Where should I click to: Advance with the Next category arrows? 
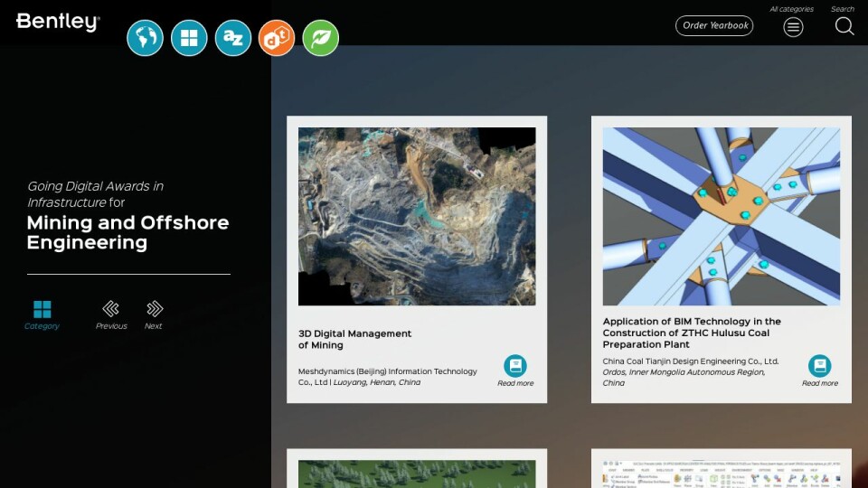[154, 309]
